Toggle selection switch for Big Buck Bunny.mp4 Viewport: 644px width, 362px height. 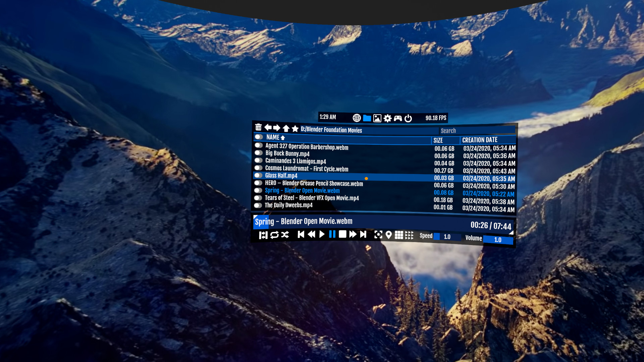tap(258, 153)
